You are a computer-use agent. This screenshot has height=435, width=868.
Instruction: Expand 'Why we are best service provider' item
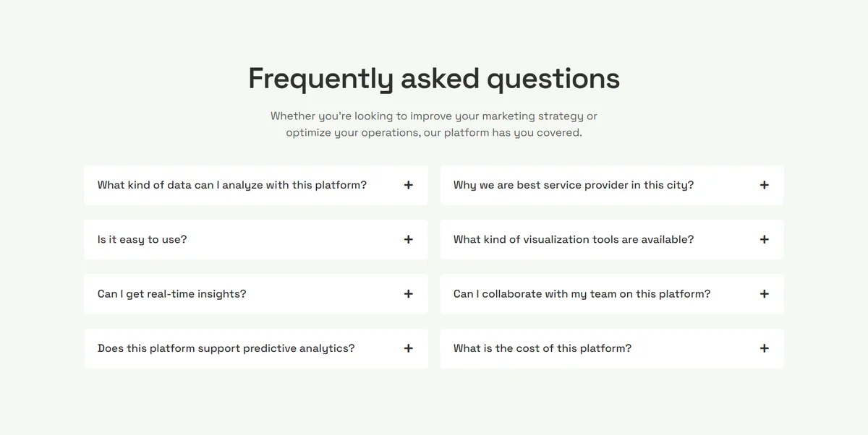click(x=612, y=185)
